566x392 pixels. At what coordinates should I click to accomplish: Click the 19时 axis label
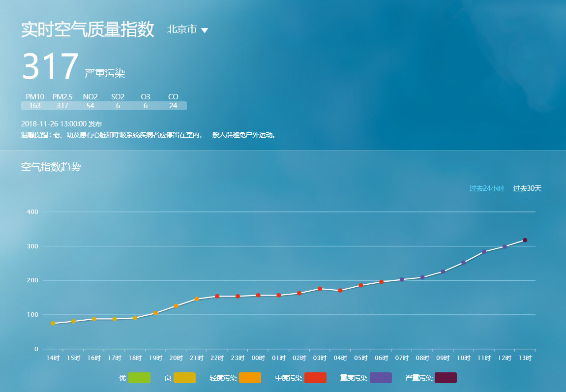[156, 358]
